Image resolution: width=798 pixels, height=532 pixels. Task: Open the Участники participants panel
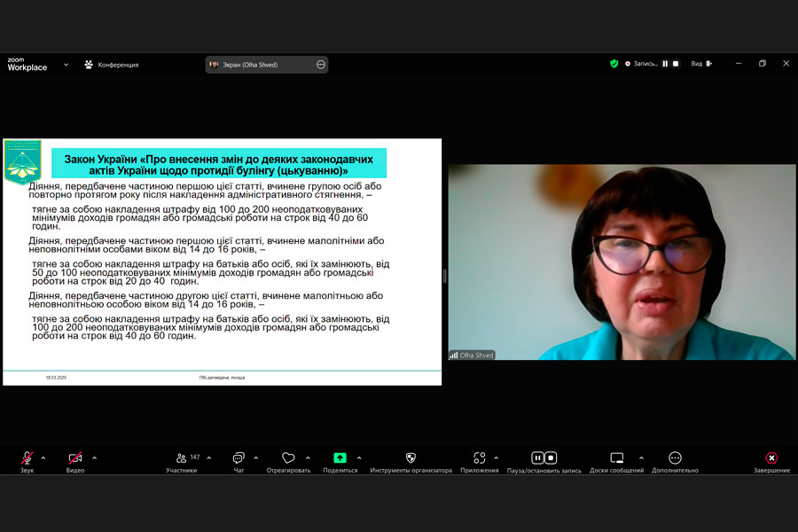[x=182, y=458]
